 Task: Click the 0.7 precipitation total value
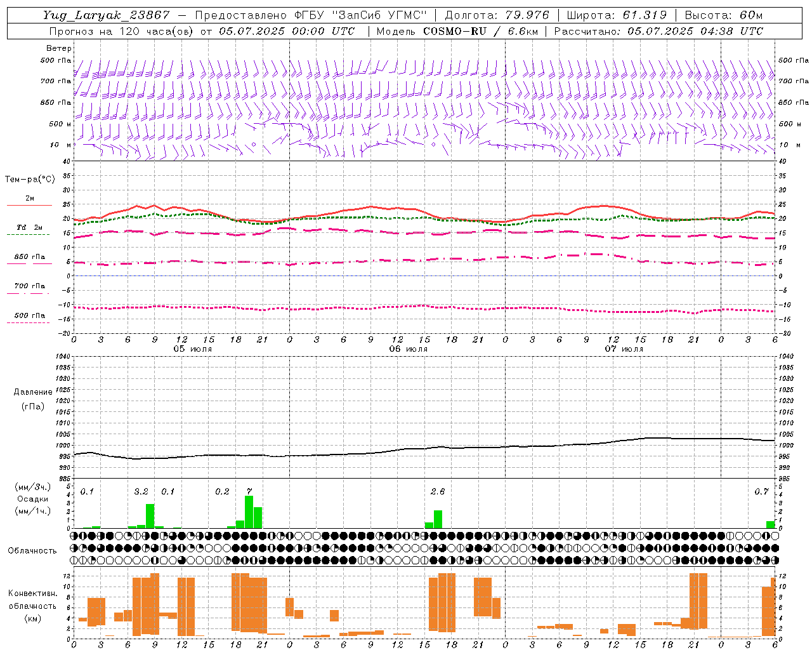click(x=762, y=492)
